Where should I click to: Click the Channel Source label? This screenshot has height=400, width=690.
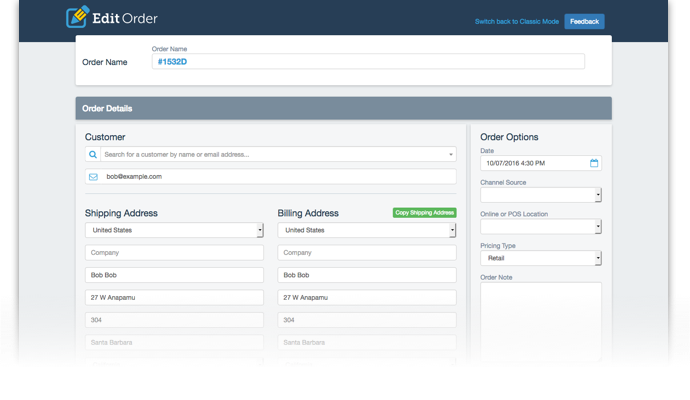503,182
